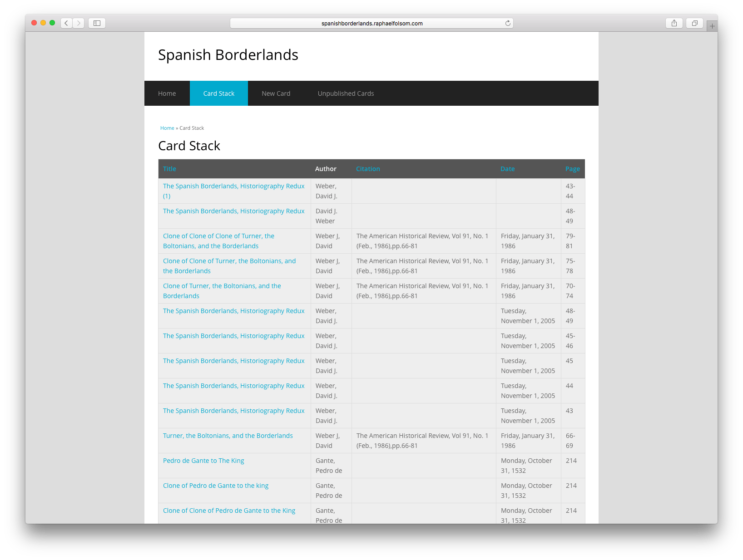743x560 pixels.
Task: Sort the table by Citation column
Action: 368,169
